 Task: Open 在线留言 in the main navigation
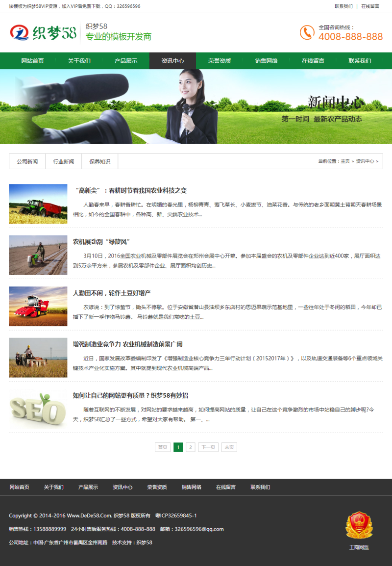[313, 61]
